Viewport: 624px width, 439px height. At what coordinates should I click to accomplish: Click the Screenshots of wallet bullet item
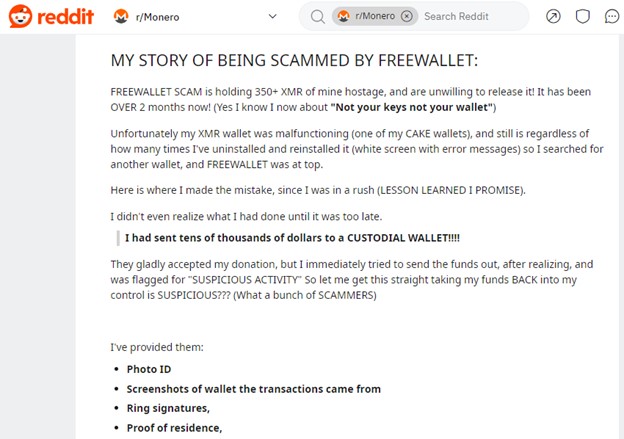tap(254, 389)
